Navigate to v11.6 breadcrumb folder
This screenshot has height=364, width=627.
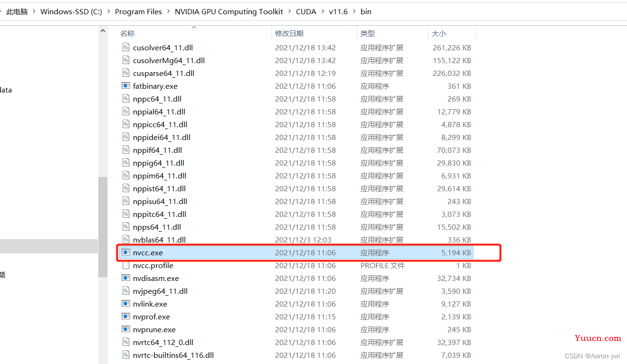click(338, 12)
